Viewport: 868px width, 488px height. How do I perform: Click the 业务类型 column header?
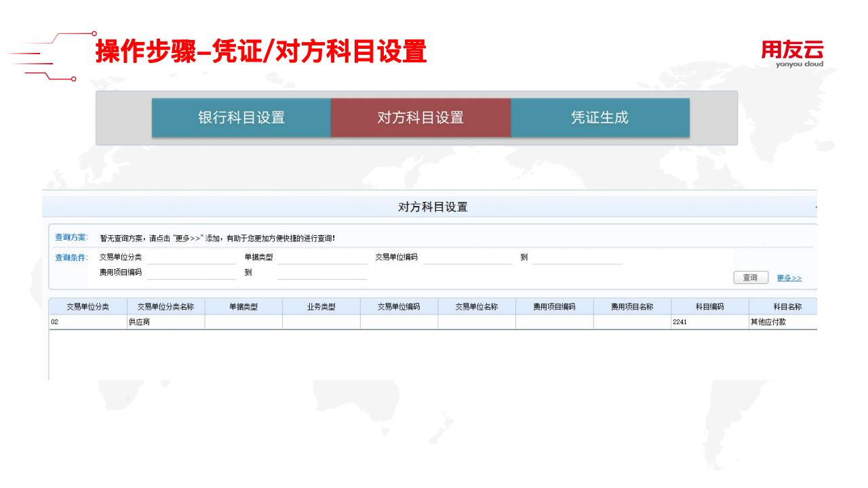click(321, 306)
